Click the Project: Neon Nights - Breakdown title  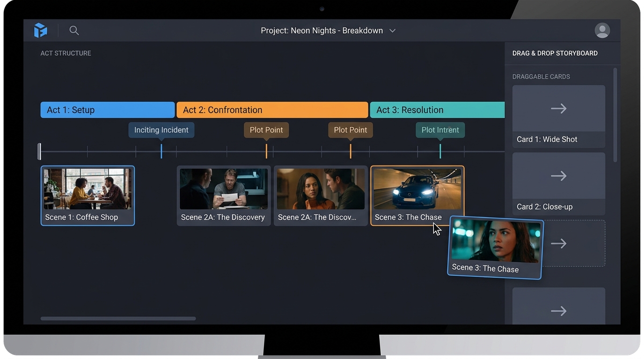(x=322, y=30)
